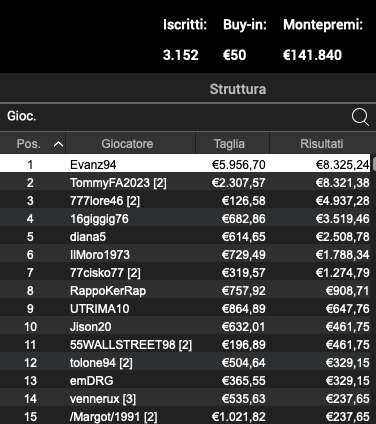
Task: Toggle sort arrow next to Pos.
Action: pos(58,144)
